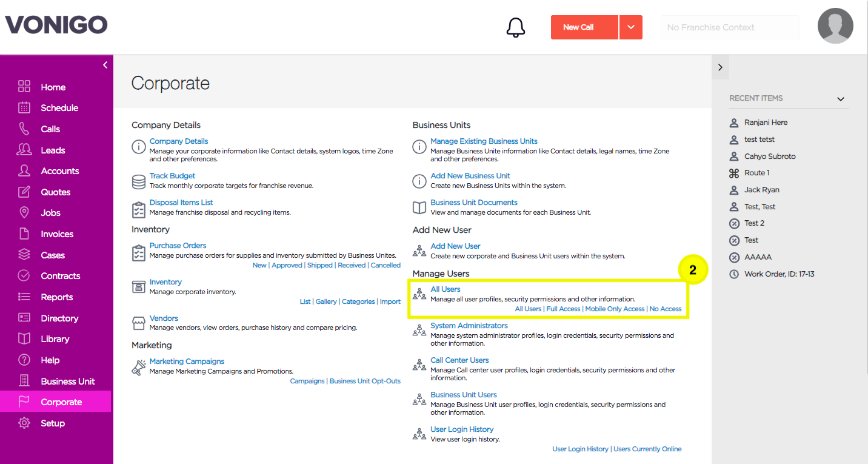Click the Schedule calendar icon in sidebar
Image resolution: width=868 pixels, height=464 pixels.
pyautogui.click(x=24, y=108)
